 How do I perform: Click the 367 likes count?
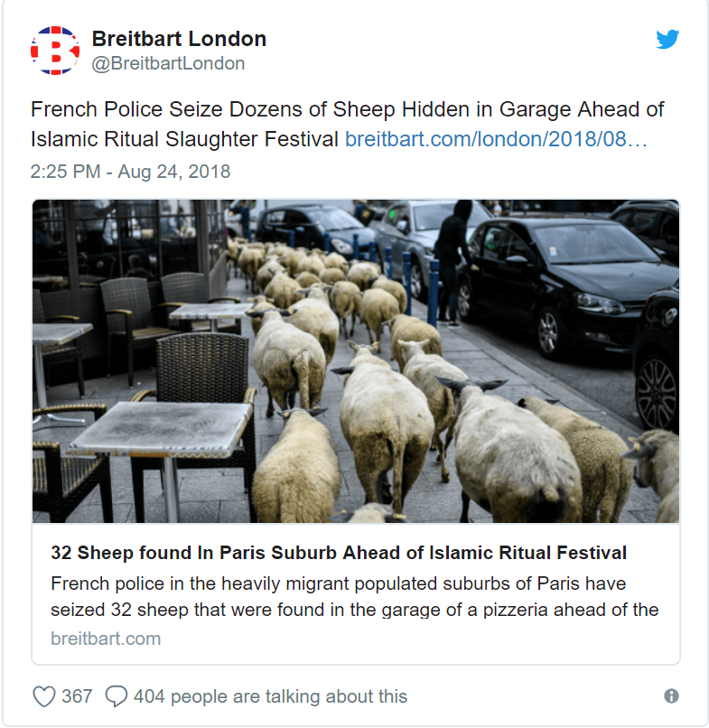coord(77,696)
